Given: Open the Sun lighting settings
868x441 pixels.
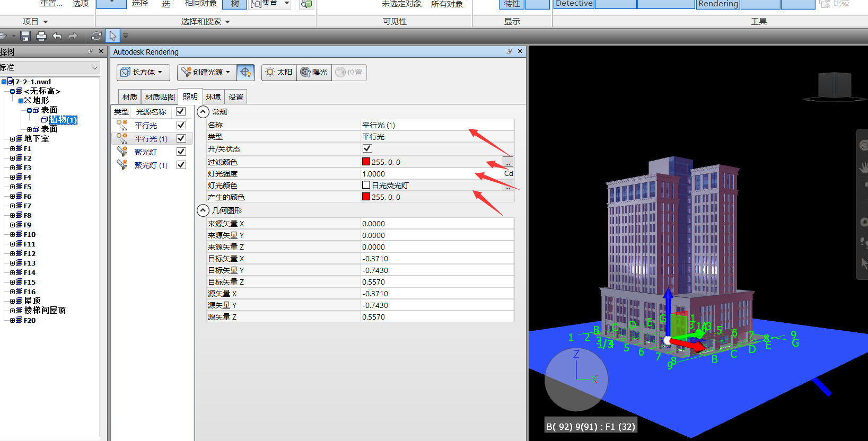Looking at the screenshot, I should (x=279, y=72).
